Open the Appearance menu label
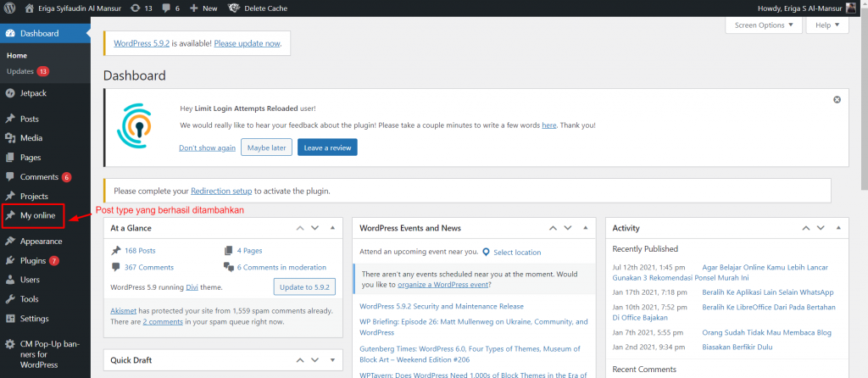The height and width of the screenshot is (378, 868). point(41,242)
